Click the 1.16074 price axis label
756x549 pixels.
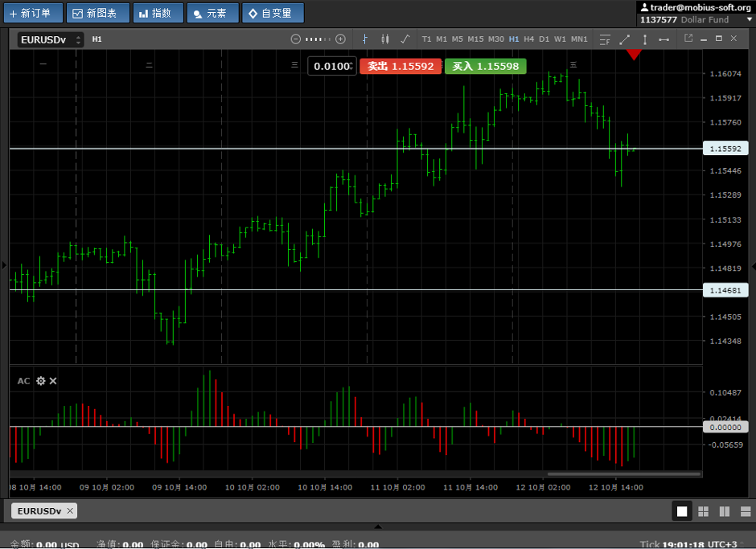click(725, 74)
